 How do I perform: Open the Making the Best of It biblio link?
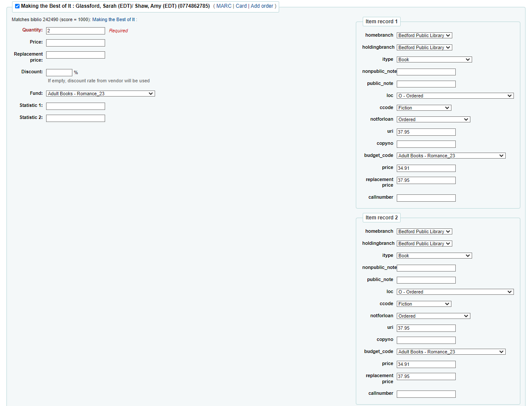click(114, 20)
